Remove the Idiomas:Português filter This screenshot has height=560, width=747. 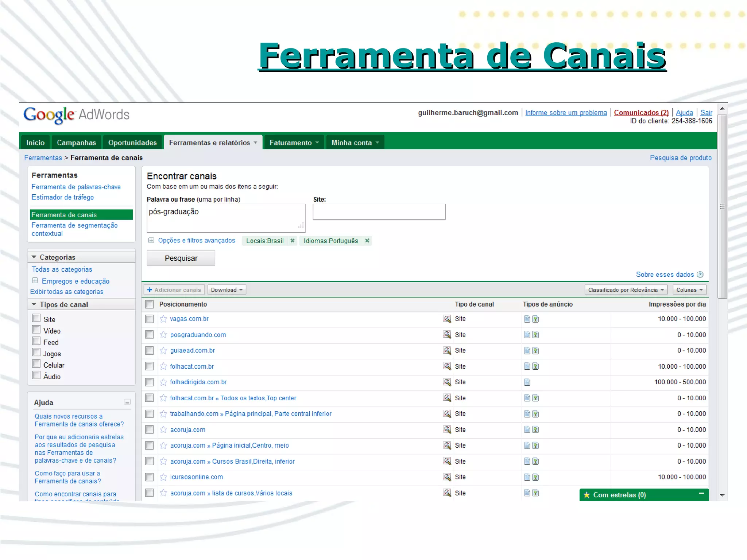pos(367,241)
